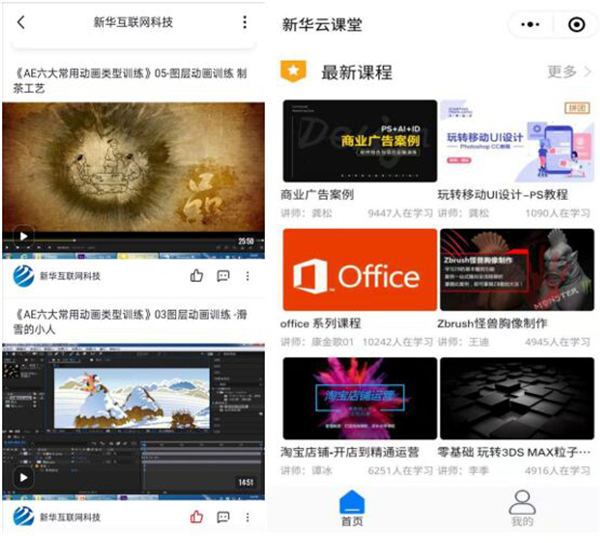The width and height of the screenshot is (600, 543).
Task: Open 新华互联网科技 avatar under 制茶工艺 video
Action: coord(23,276)
